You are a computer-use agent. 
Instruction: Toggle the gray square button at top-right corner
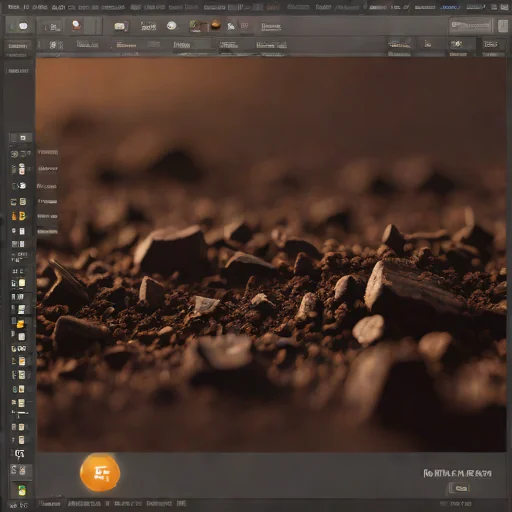tap(503, 26)
